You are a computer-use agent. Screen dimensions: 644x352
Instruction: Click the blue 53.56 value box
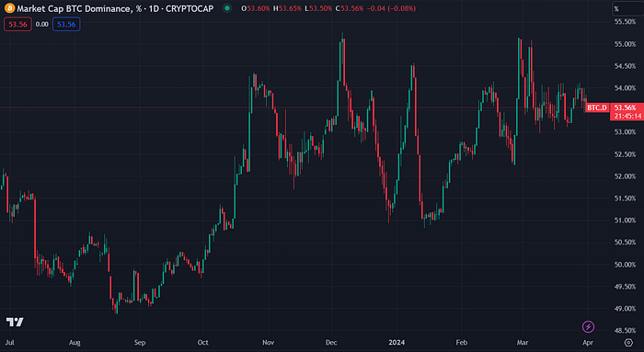pyautogui.click(x=66, y=24)
